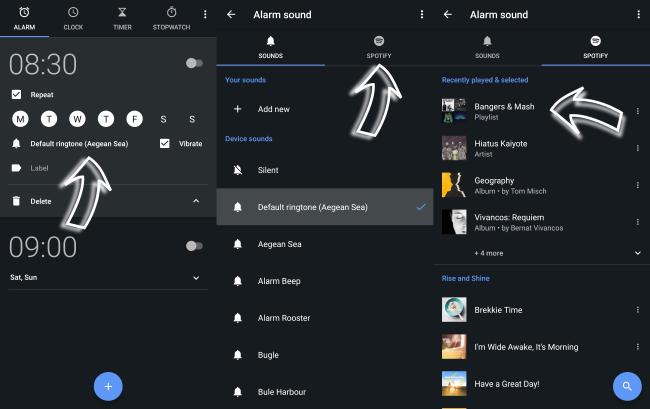Go back from right Alarm sound screen
Screen dimensions: 650x409
click(448, 15)
